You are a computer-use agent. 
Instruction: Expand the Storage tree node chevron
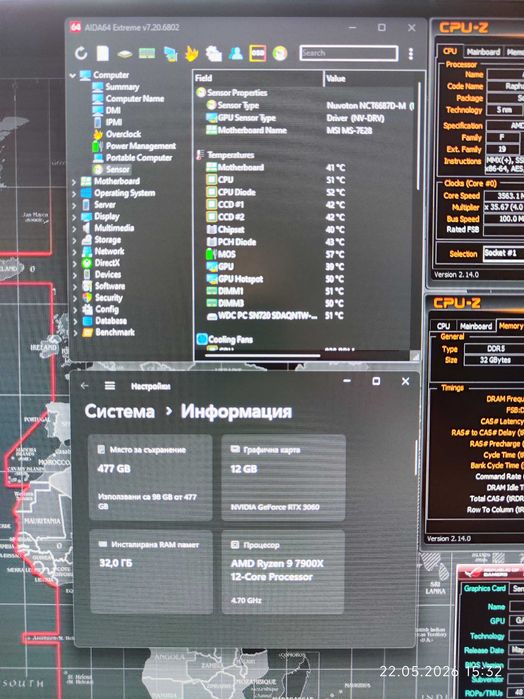coord(74,240)
